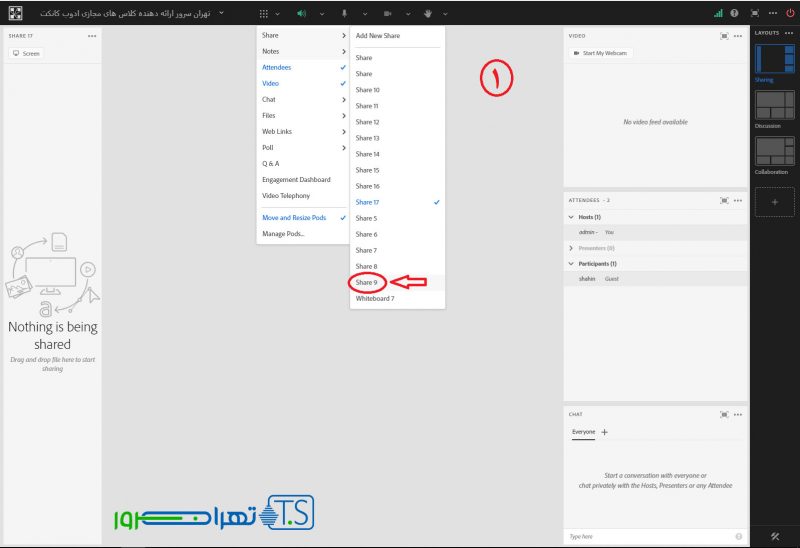Open the dropdown arrow next to microphone

click(365, 14)
